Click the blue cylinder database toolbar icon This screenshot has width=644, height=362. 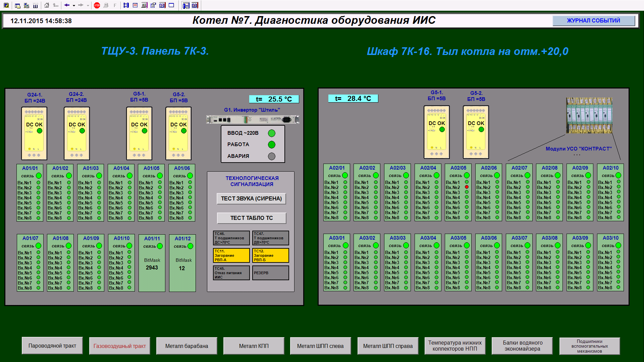pos(186,5)
